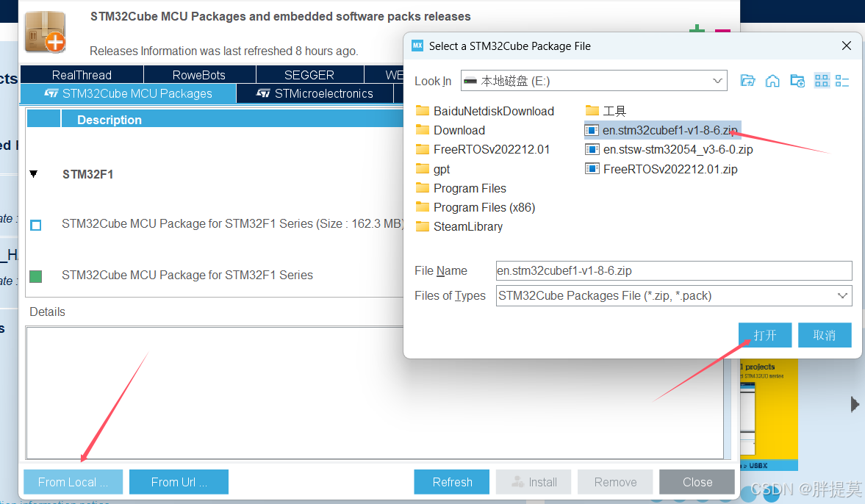Click the From Local button
This screenshot has width=865, height=504.
[x=73, y=482]
